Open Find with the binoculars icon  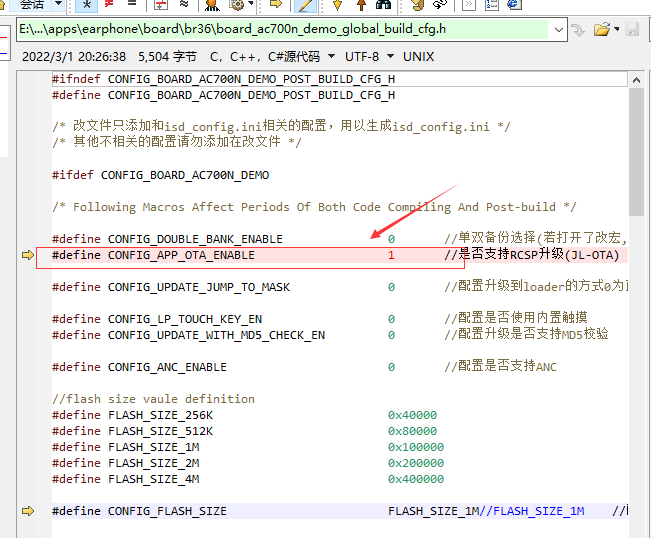tap(383, 5)
